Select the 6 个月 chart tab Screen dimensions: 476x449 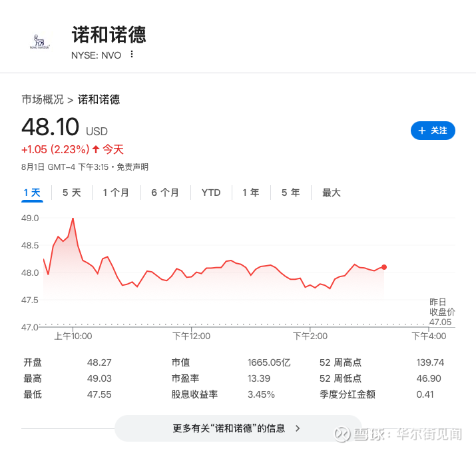(165, 193)
